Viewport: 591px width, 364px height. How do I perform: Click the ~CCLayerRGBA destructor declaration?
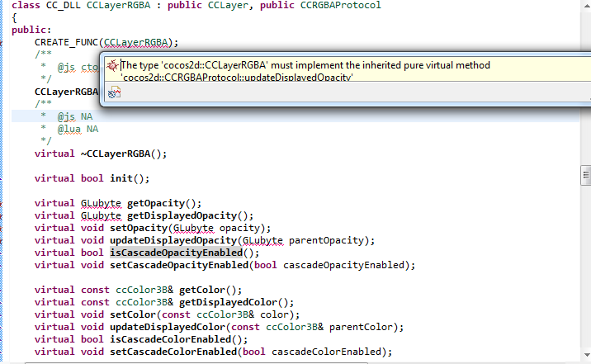[123, 154]
